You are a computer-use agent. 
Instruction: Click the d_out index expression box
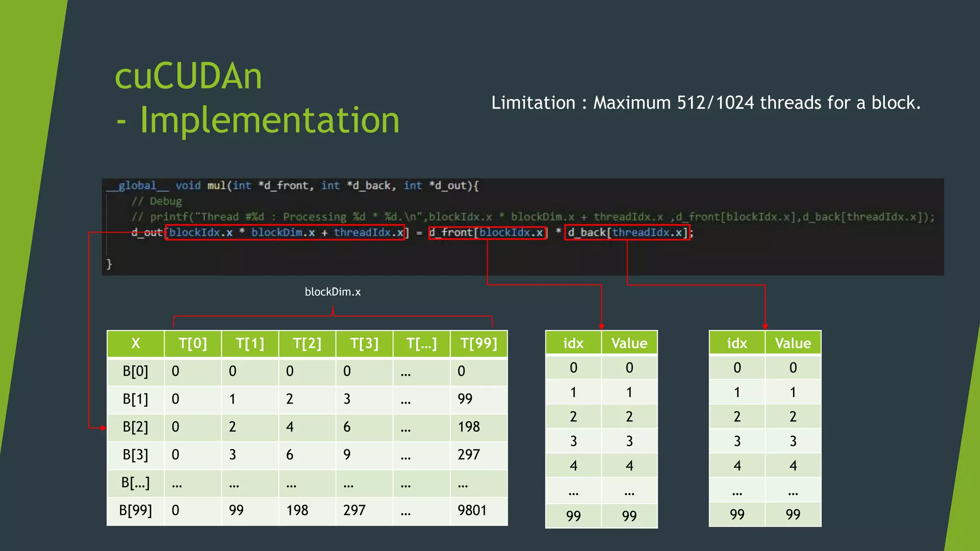[285, 233]
